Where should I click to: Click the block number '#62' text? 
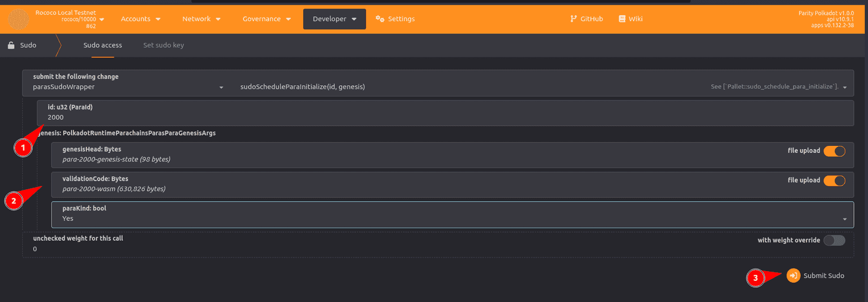(x=91, y=26)
